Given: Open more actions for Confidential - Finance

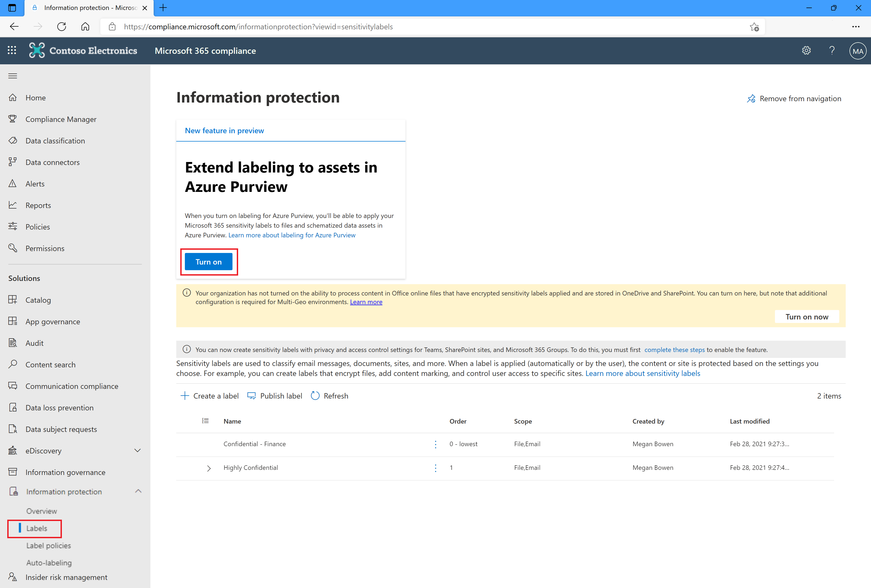Looking at the screenshot, I should coord(435,444).
